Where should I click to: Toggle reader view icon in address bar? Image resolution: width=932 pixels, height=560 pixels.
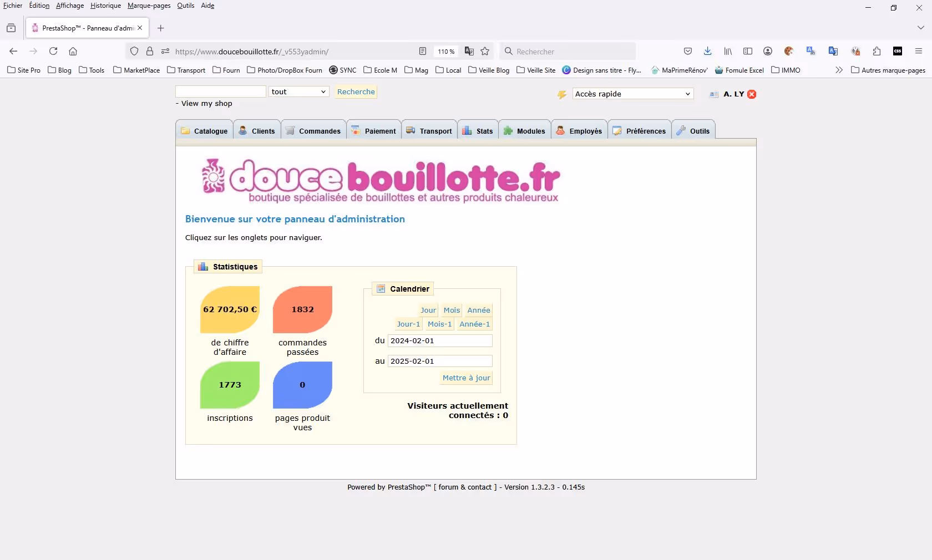coord(423,51)
